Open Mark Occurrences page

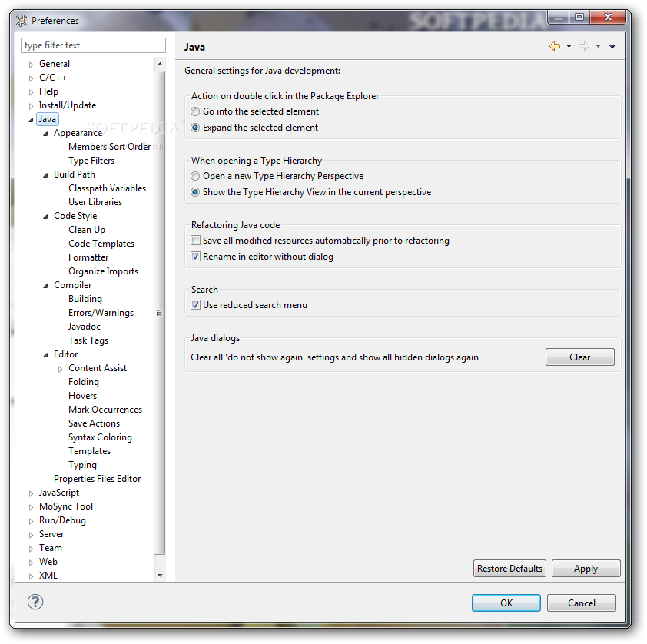105,410
